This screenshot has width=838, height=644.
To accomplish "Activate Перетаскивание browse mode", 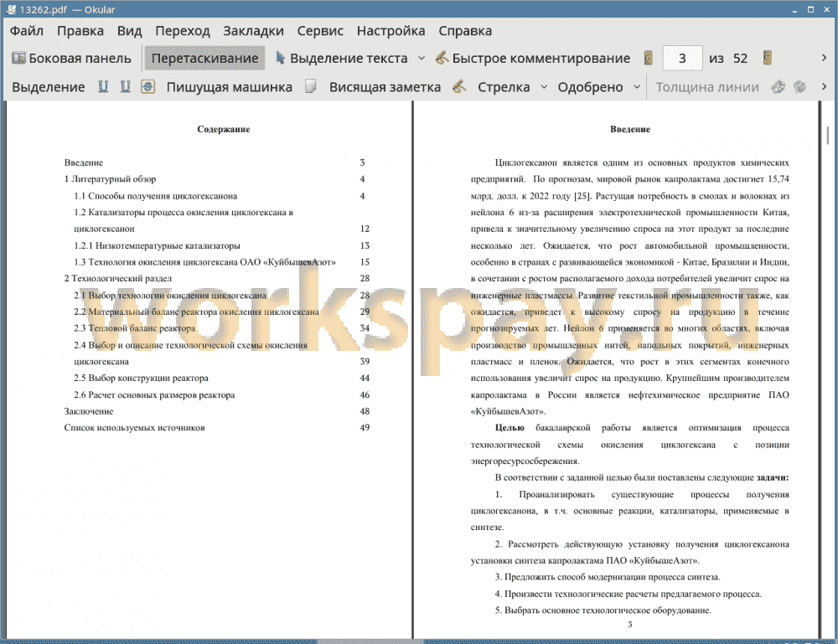I will pyautogui.click(x=204, y=59).
